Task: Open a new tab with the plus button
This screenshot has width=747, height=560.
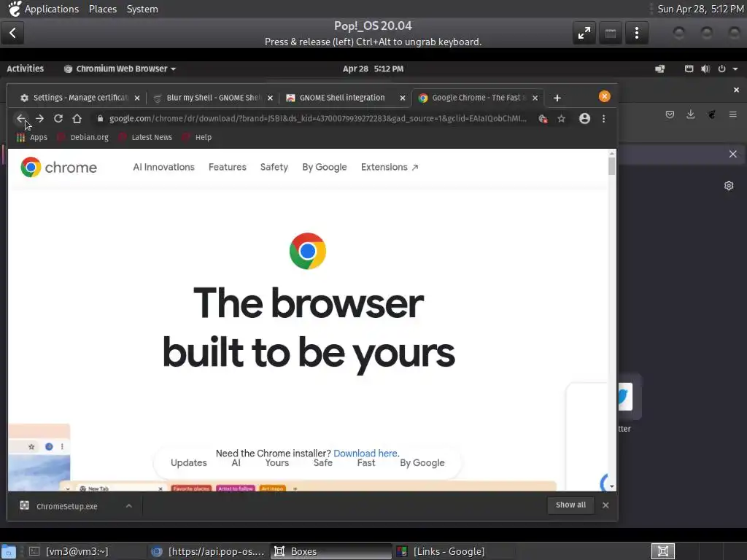Action: [x=557, y=98]
